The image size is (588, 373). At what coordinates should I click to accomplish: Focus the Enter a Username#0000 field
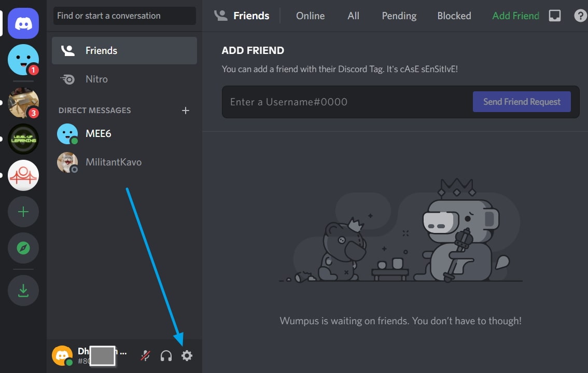point(347,102)
